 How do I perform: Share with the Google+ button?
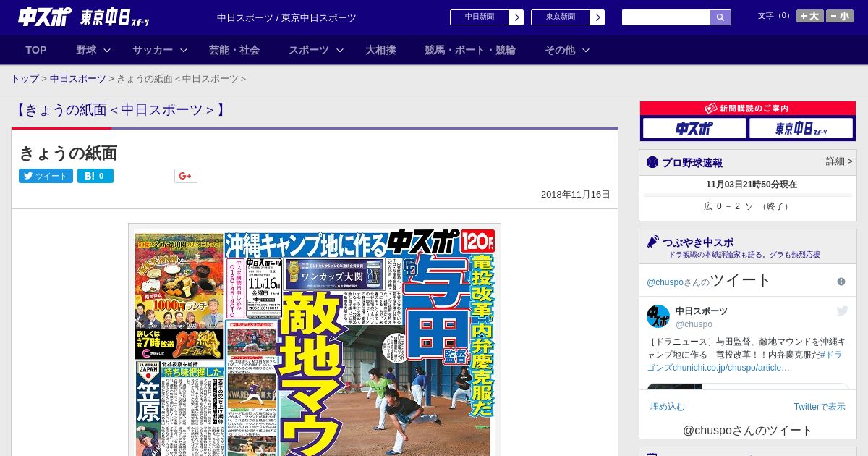(x=185, y=176)
